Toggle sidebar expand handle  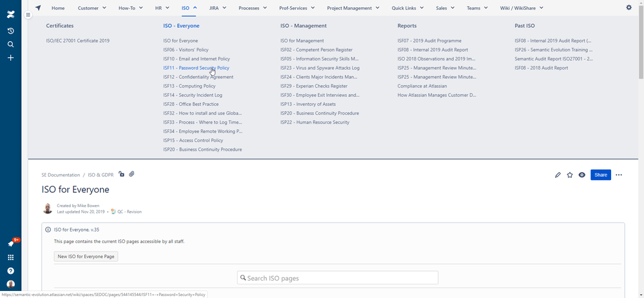pos(28,15)
